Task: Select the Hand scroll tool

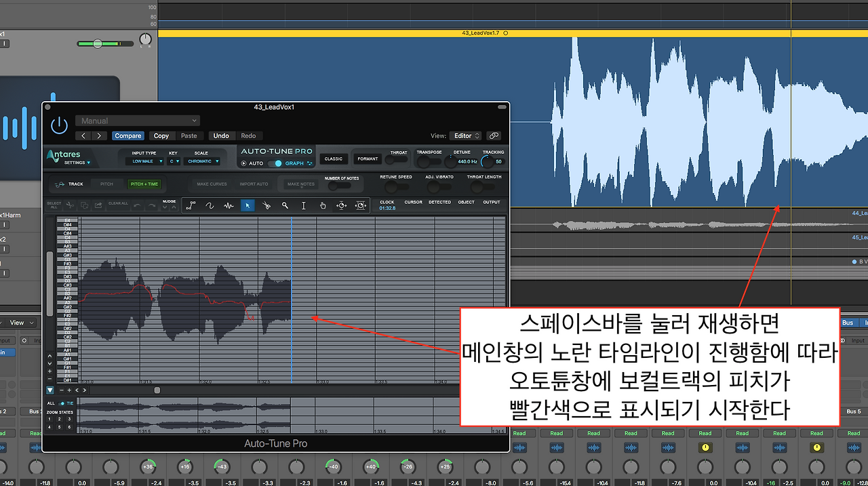Action: (323, 205)
